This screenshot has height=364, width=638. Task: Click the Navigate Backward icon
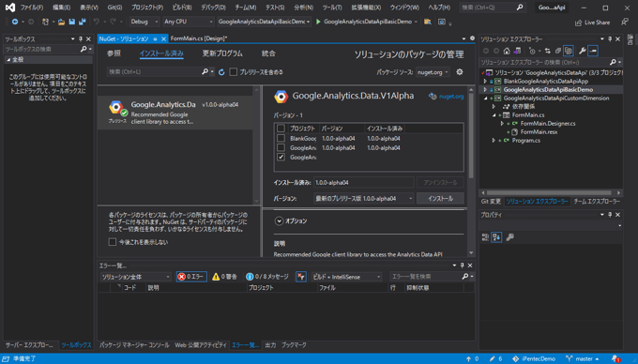(x=15, y=22)
